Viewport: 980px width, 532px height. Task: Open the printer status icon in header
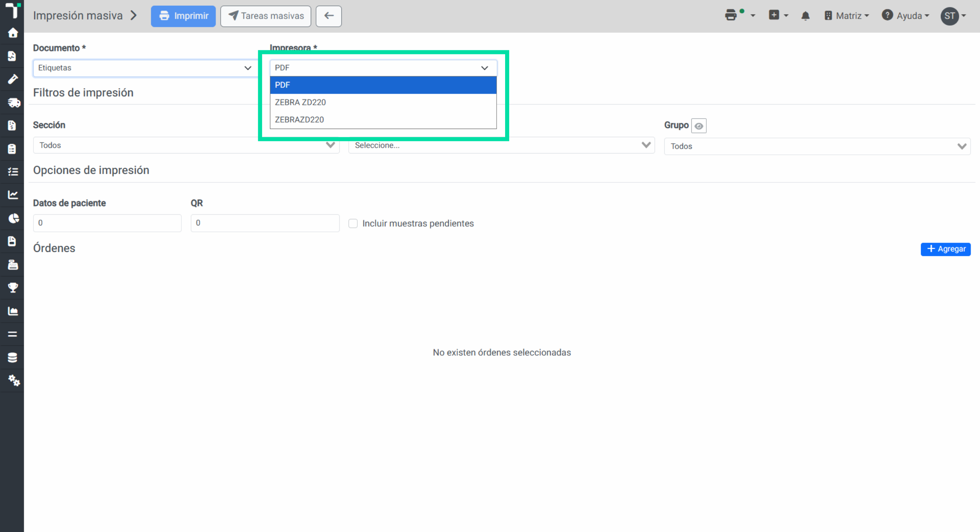[x=731, y=16]
